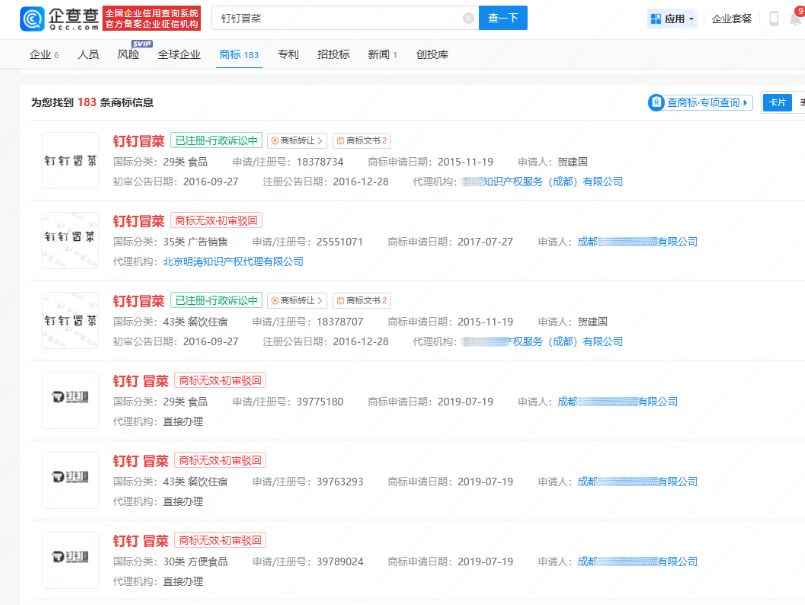
Task: Click 商标文书 2 on the 18378707 entry
Action: pyautogui.click(x=361, y=300)
